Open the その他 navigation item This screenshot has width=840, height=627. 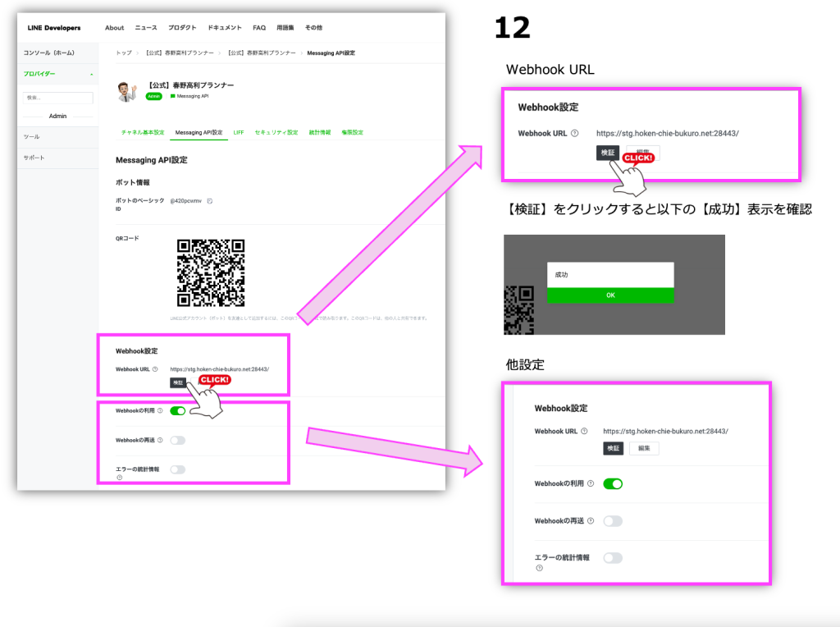click(313, 28)
